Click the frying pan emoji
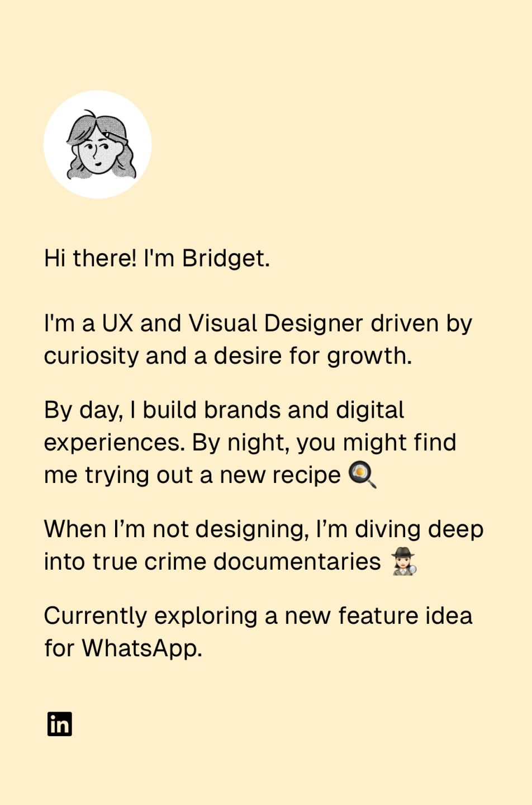 363,475
